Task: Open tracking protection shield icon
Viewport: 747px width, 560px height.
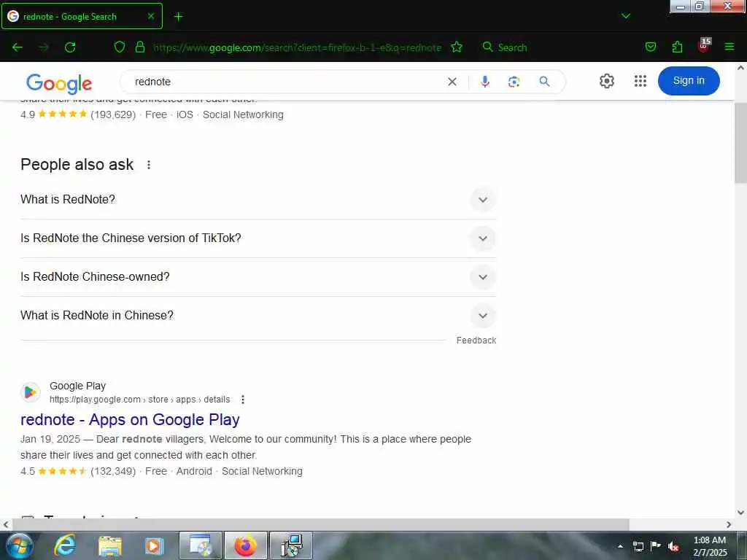Action: coord(120,47)
